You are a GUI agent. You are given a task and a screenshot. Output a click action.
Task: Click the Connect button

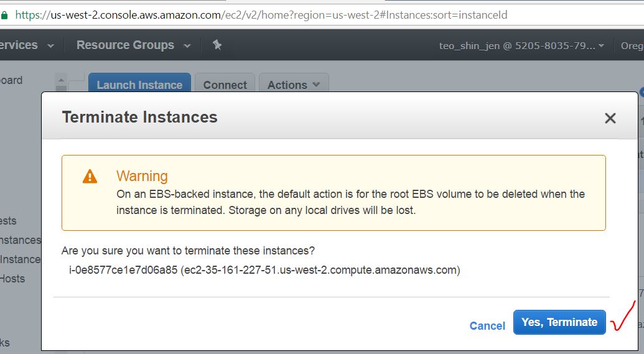click(225, 85)
